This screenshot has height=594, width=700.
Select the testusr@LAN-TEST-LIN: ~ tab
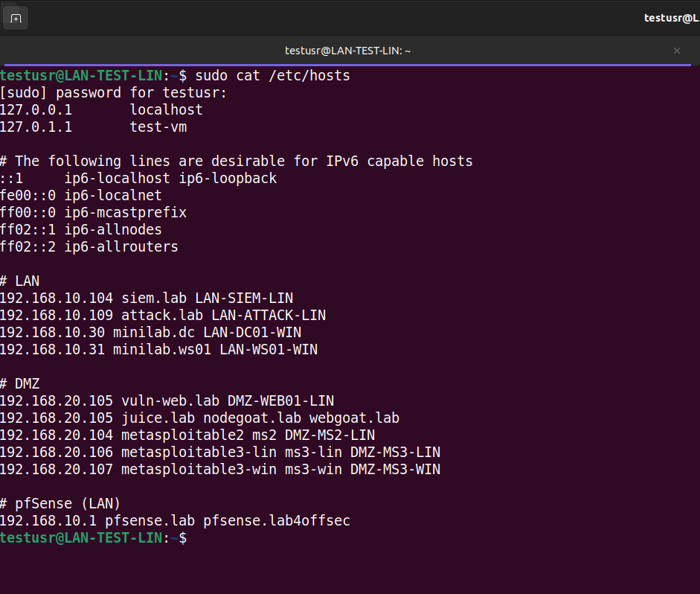347,51
